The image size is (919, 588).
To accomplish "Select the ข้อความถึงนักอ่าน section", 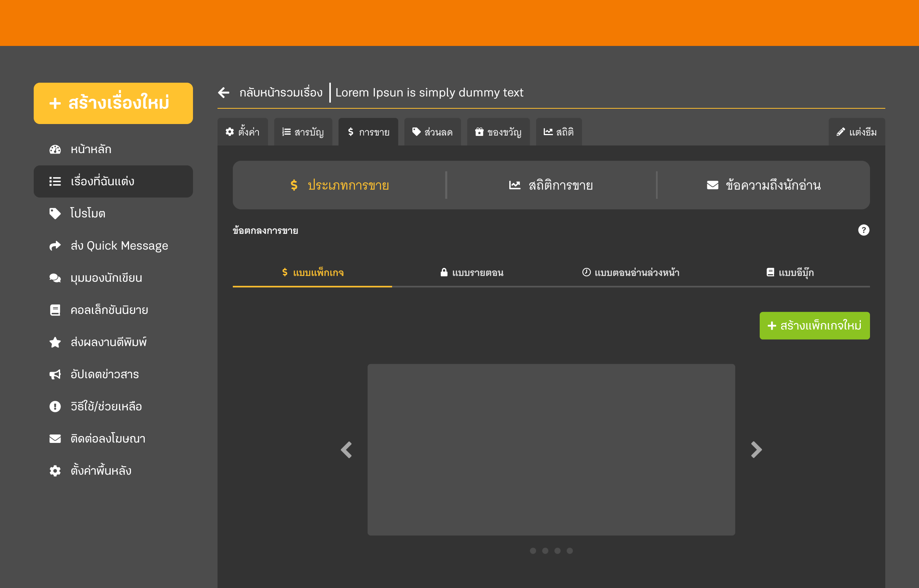I will point(764,185).
